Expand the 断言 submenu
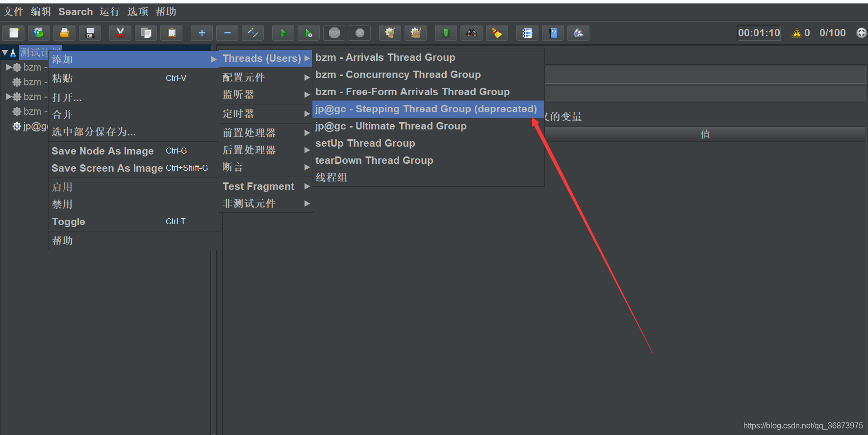Screen dimensions: 868x435 (x=266, y=167)
